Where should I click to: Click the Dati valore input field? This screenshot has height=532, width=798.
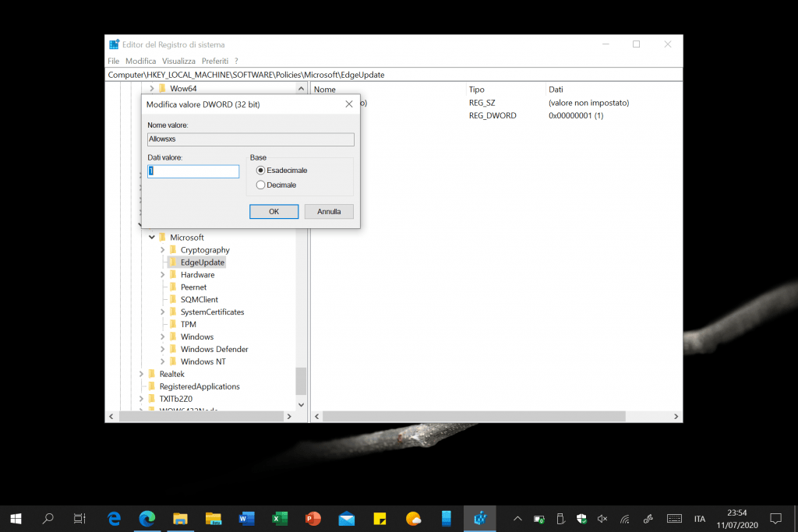(193, 171)
